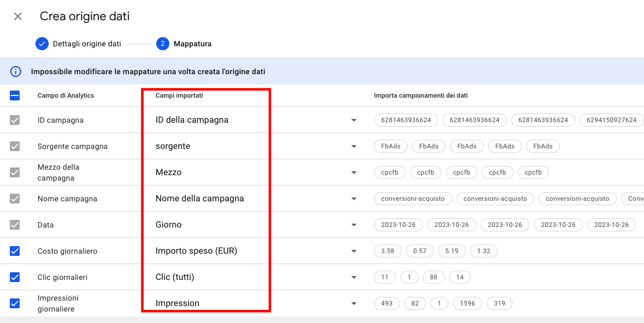Click the Mezzo imported field value
The height and width of the screenshot is (323, 644).
(x=168, y=172)
